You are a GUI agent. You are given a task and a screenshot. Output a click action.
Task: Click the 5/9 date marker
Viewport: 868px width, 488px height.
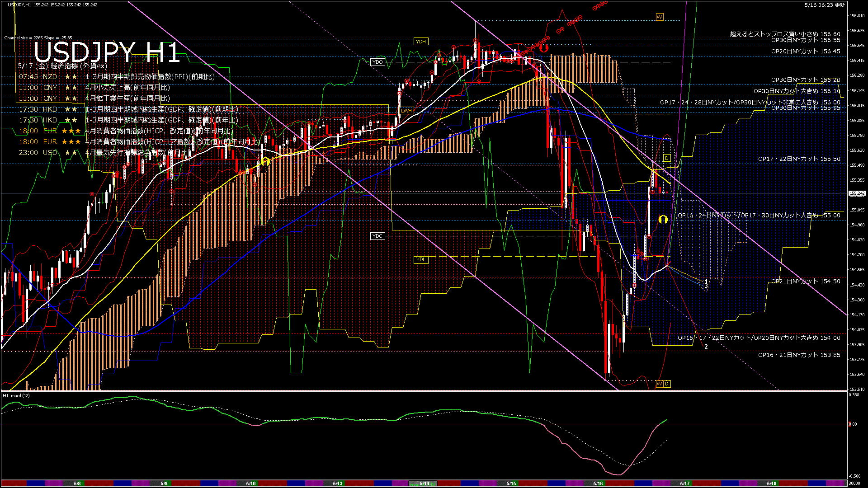click(164, 483)
